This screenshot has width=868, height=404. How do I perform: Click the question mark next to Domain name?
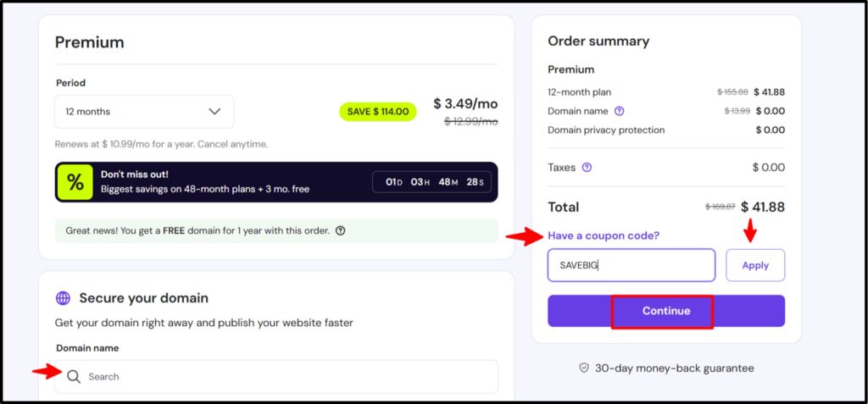pyautogui.click(x=620, y=111)
